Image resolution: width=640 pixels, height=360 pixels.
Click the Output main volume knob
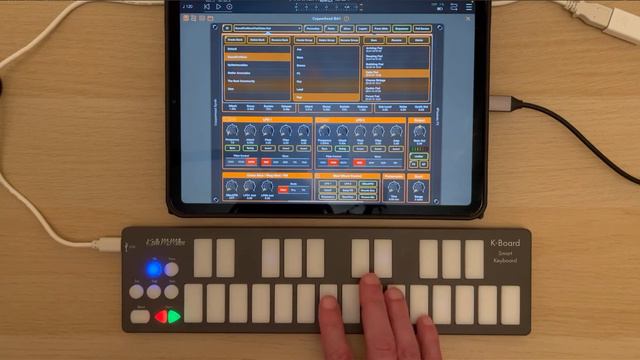[x=419, y=131]
